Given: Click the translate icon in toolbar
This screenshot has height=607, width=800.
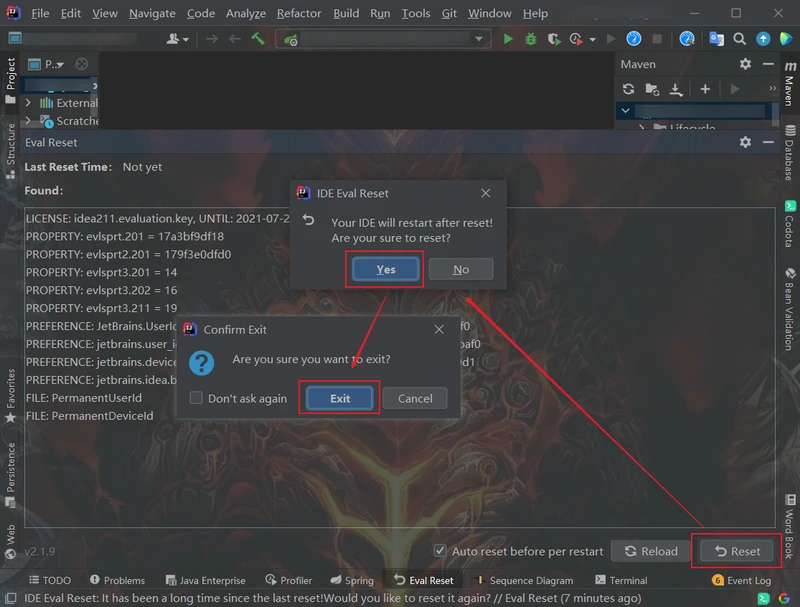Looking at the screenshot, I should 716,39.
